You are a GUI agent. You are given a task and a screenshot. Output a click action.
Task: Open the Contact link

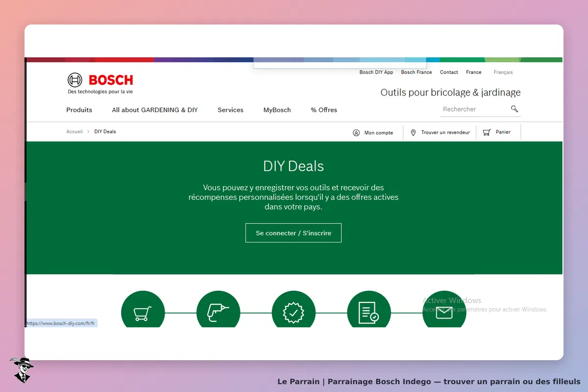(449, 72)
